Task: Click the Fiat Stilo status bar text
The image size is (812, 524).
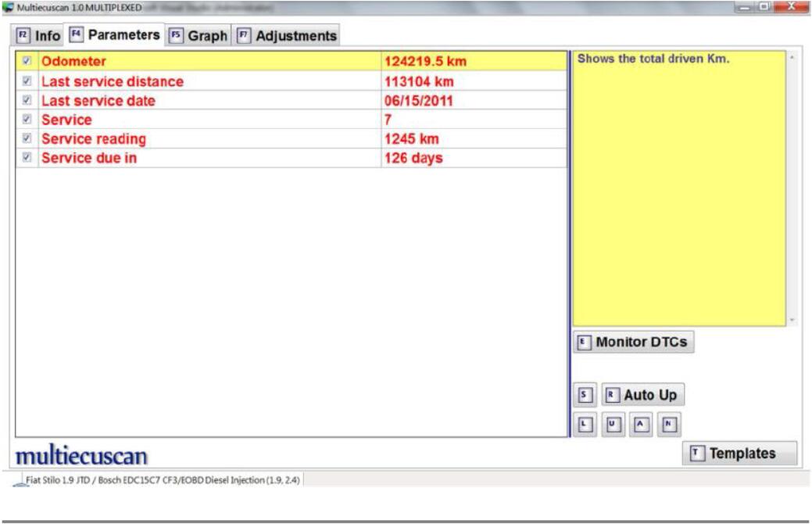Action: pos(163,480)
